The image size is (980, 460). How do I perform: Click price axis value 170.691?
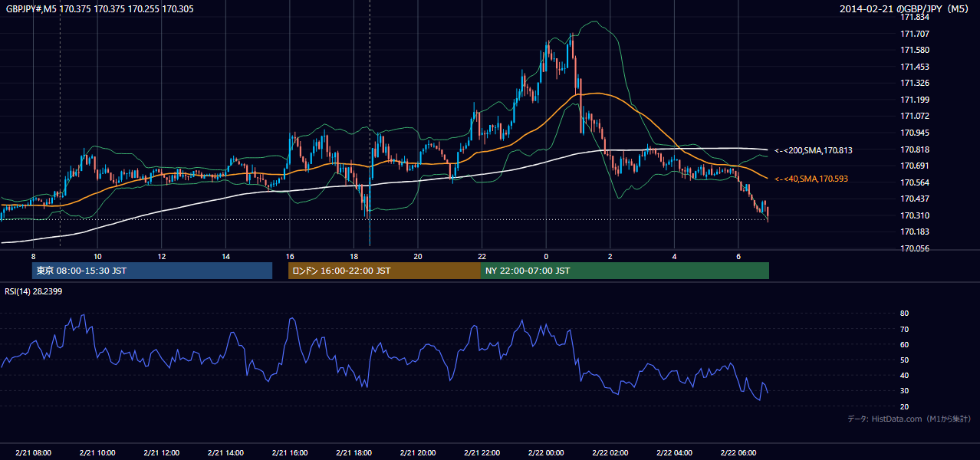[x=914, y=166]
